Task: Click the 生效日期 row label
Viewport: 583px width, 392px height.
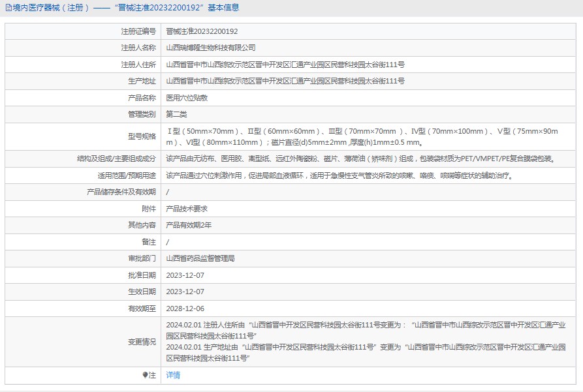Action: (x=142, y=292)
